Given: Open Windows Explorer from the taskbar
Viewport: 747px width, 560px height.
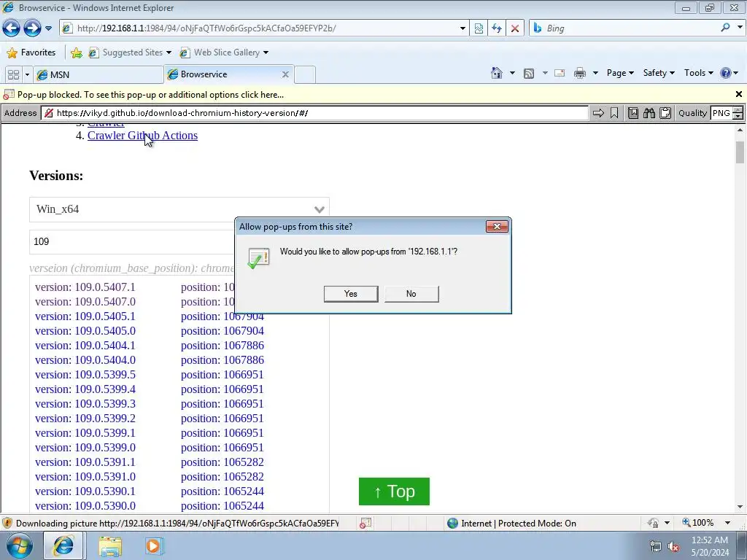Looking at the screenshot, I should pos(110,546).
